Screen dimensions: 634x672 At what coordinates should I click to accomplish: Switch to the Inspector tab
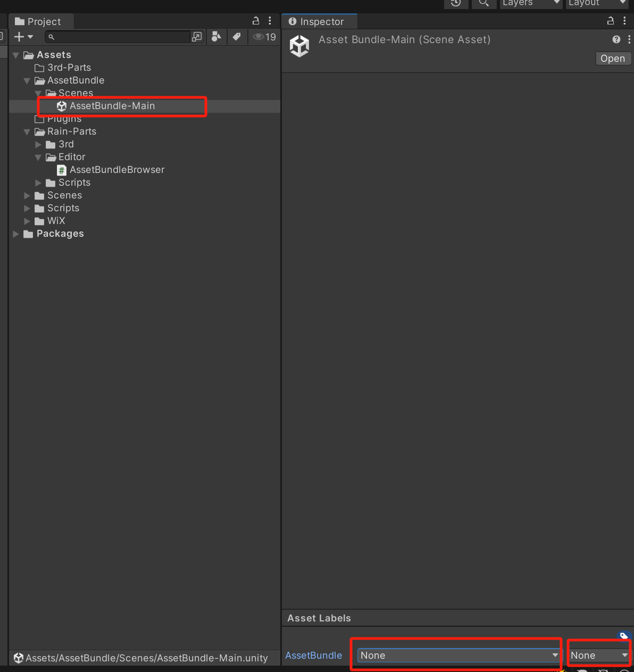coord(319,21)
